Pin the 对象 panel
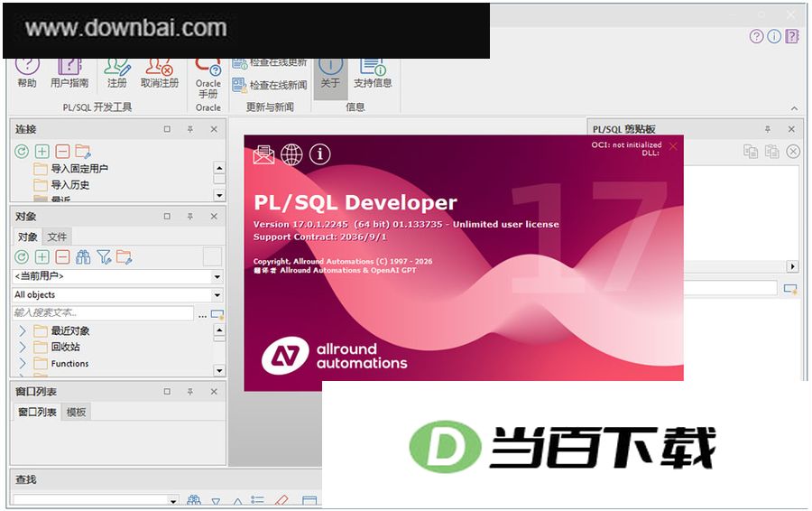The height and width of the screenshot is (511, 812). click(190, 216)
